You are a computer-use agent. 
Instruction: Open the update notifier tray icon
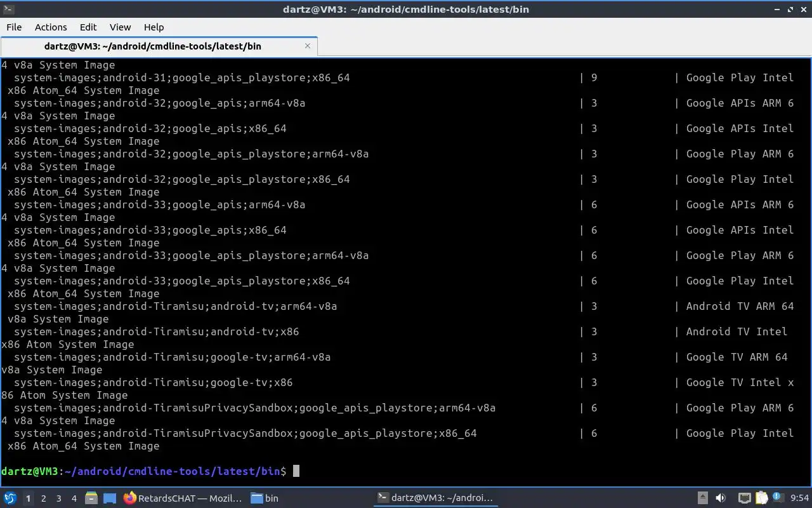[x=778, y=498]
